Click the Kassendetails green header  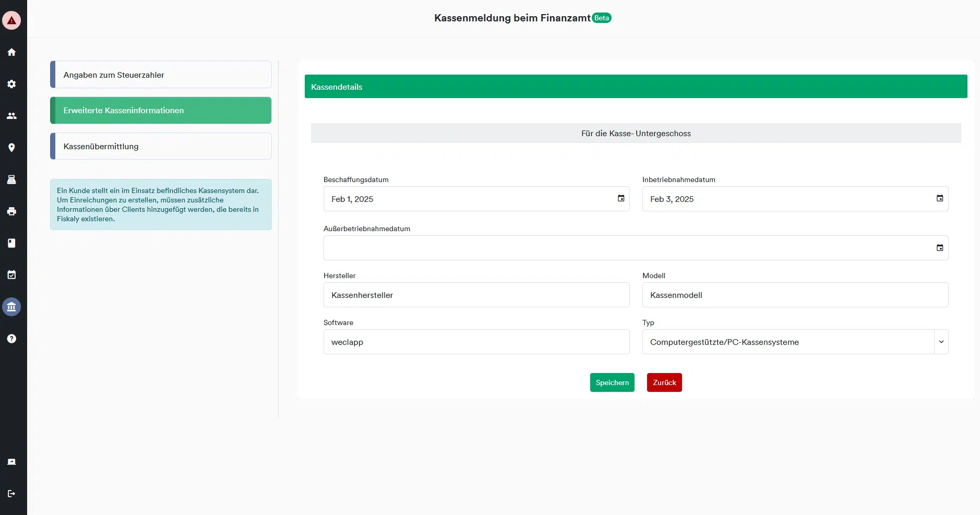[x=636, y=87]
